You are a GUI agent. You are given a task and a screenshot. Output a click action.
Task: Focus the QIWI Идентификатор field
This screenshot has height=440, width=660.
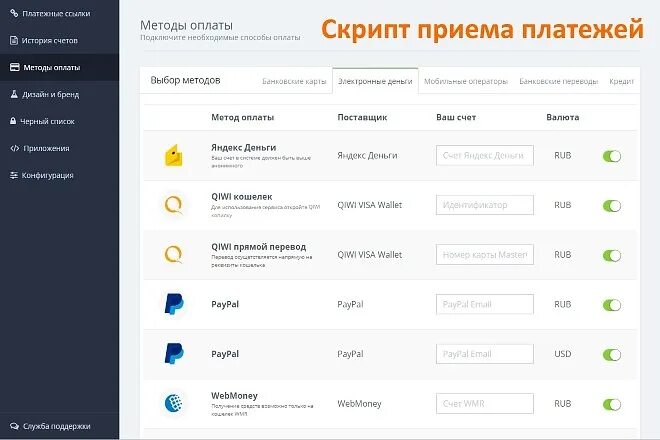(485, 205)
